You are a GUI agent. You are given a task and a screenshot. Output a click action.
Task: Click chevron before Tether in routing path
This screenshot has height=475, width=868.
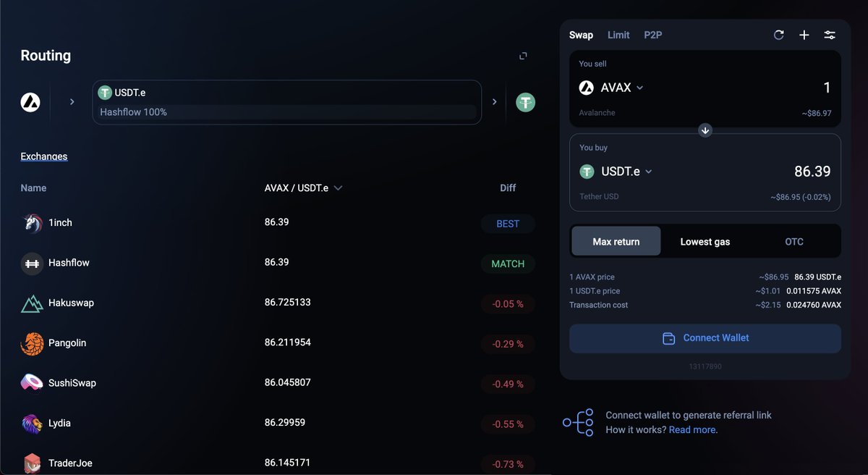pyautogui.click(x=495, y=102)
